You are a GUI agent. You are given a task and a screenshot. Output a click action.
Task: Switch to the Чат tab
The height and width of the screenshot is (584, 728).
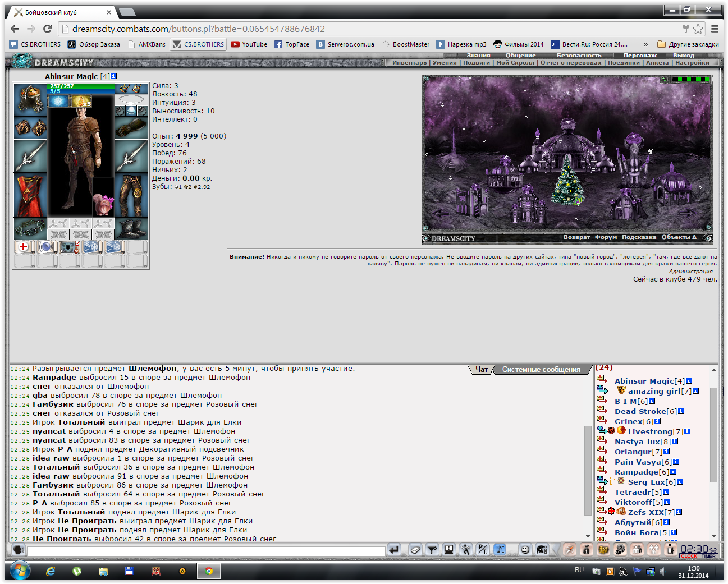pos(482,369)
